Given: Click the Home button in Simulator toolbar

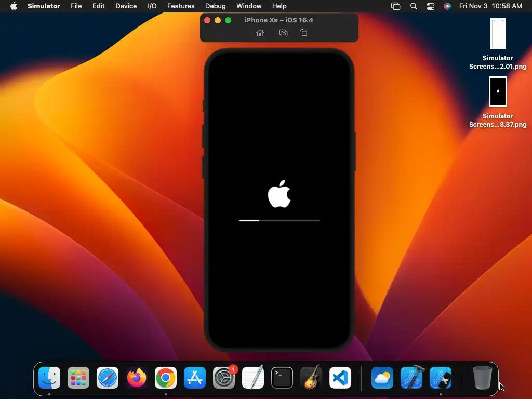Looking at the screenshot, I should (260, 33).
